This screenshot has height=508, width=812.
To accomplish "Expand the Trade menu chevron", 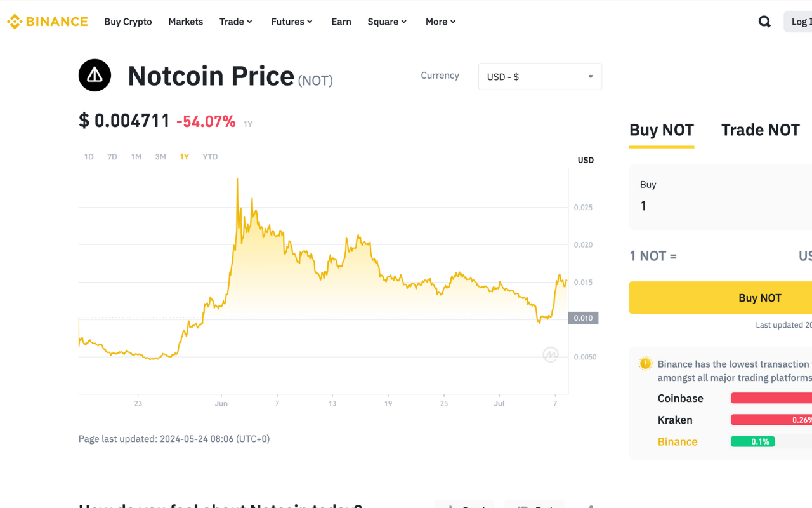I will pyautogui.click(x=249, y=22).
